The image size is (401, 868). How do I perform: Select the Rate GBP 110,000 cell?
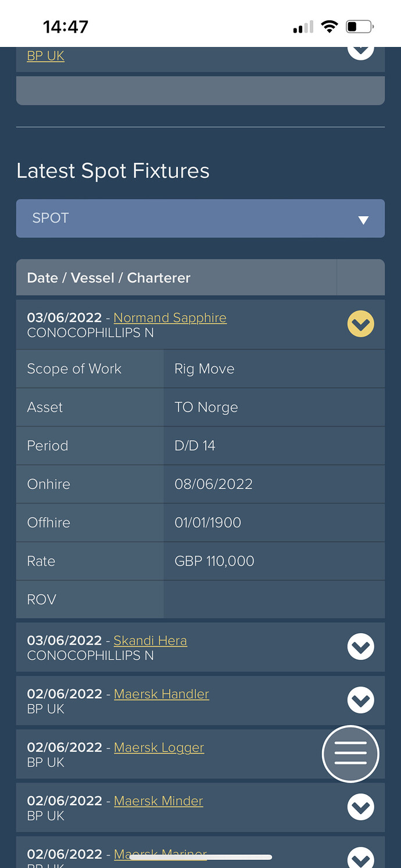pos(274,561)
